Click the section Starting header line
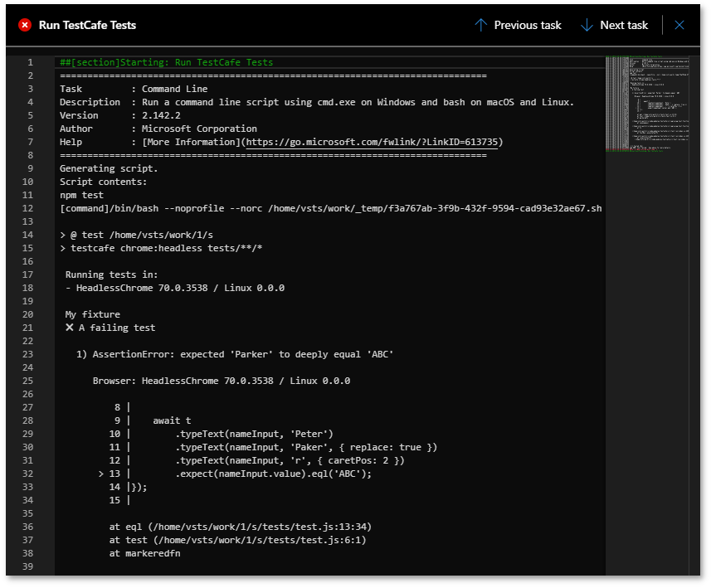This screenshot has width=711, height=588. (166, 62)
